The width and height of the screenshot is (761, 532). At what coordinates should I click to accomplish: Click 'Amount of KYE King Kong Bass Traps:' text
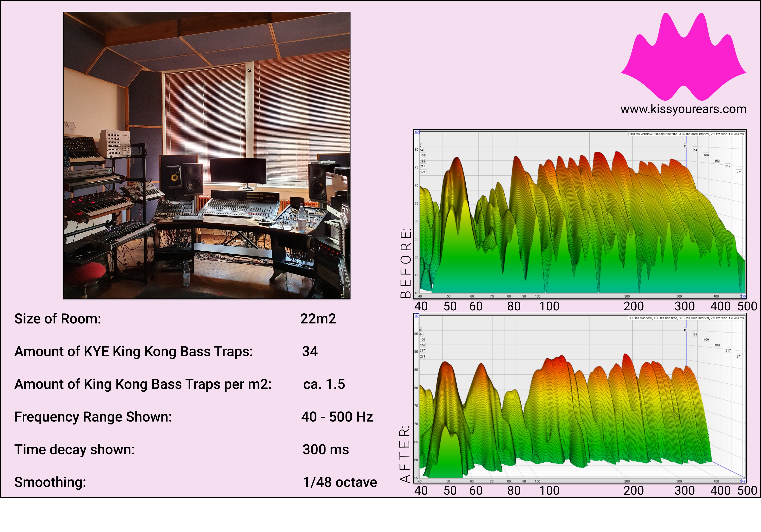pos(134,351)
